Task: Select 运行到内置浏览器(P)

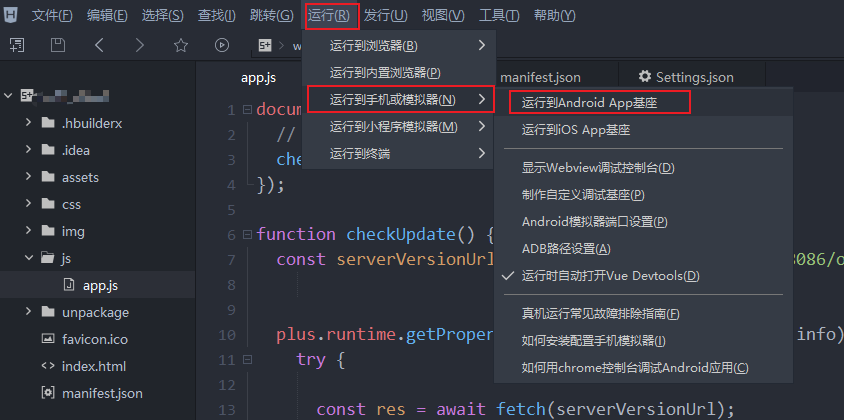Action: click(398, 72)
